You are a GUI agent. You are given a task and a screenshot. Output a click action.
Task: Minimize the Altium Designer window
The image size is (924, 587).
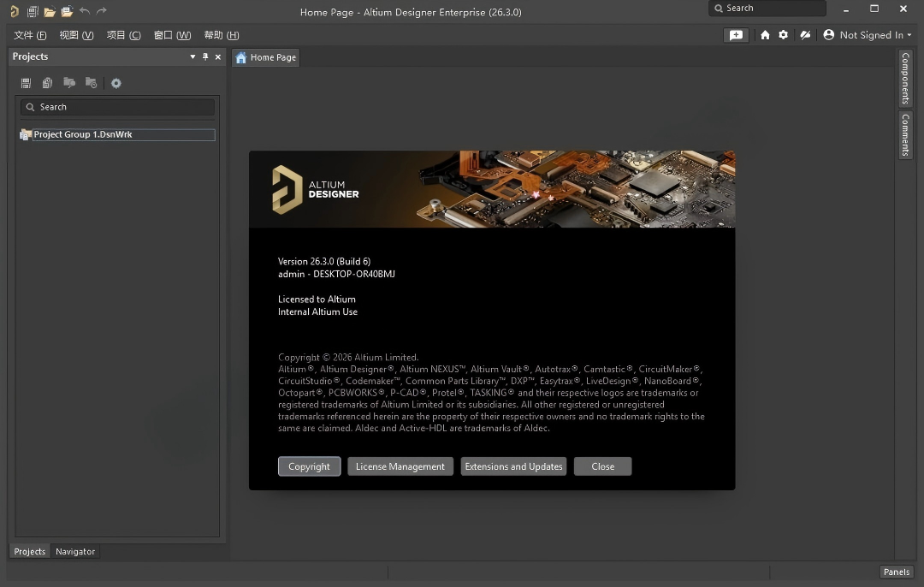846,9
